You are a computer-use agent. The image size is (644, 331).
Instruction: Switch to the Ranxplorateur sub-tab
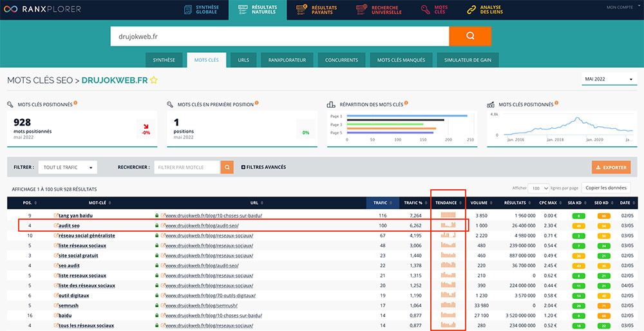point(287,60)
